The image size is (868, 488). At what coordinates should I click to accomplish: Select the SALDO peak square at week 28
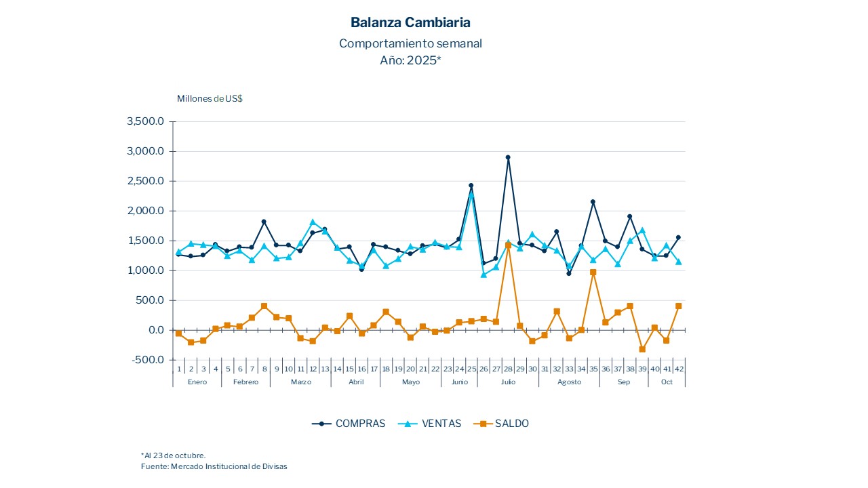(x=508, y=245)
